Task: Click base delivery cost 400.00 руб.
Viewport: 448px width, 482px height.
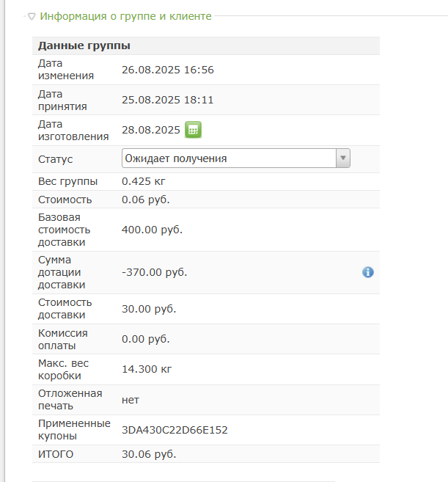Action: [x=152, y=230]
